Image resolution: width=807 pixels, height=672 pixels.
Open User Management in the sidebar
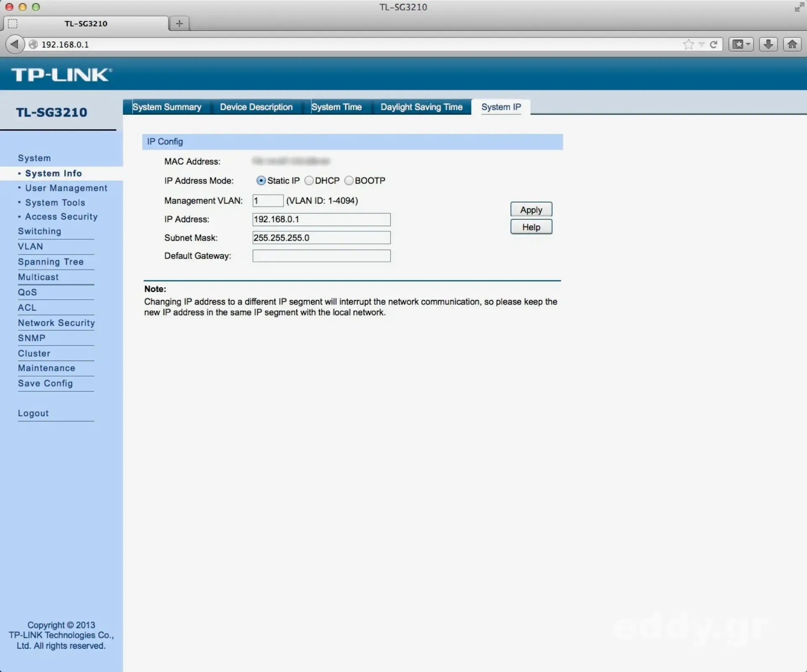click(x=66, y=188)
